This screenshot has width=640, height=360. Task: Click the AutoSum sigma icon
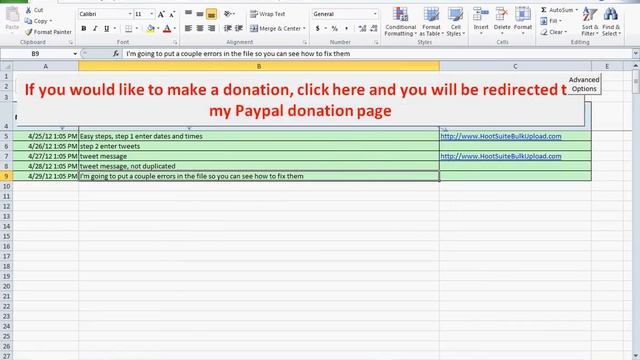(544, 10)
